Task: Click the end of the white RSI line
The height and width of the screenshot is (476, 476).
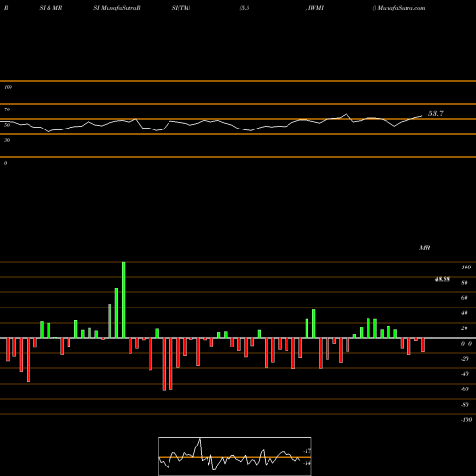Action: click(422, 116)
